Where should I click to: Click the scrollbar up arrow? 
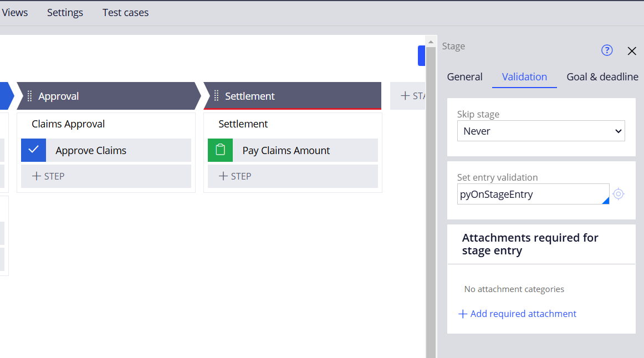[431, 40]
